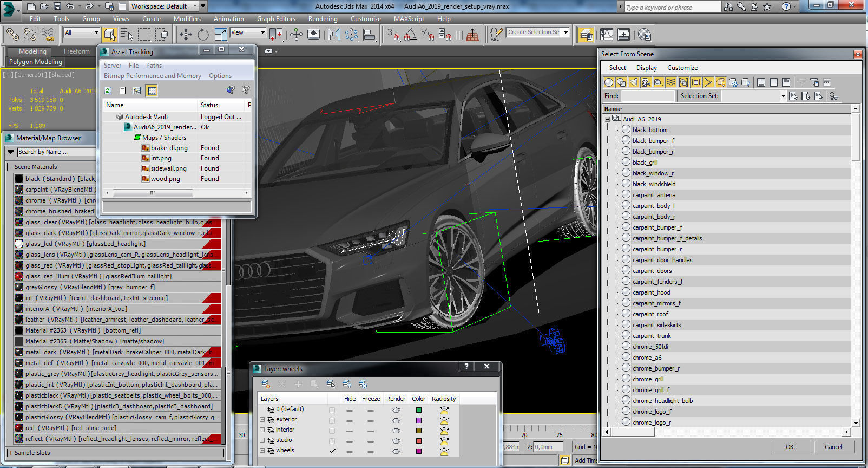868x468 pixels.
Task: Click the Find input field in Select From Scene
Action: [x=648, y=96]
